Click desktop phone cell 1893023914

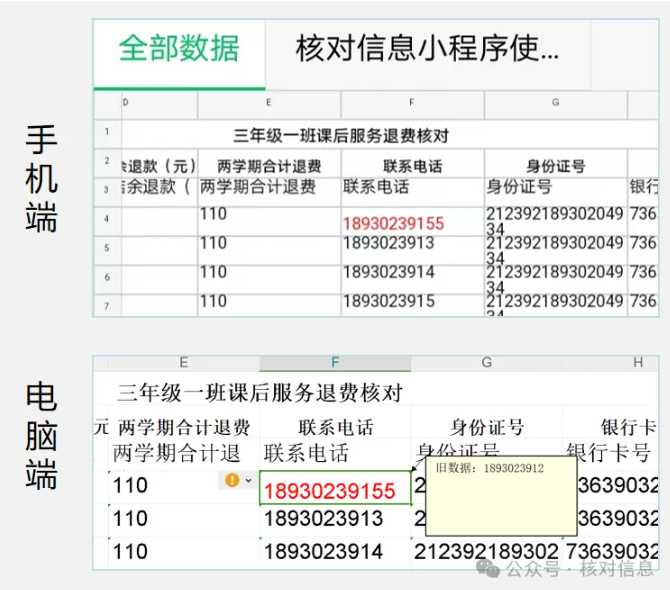pos(335,553)
